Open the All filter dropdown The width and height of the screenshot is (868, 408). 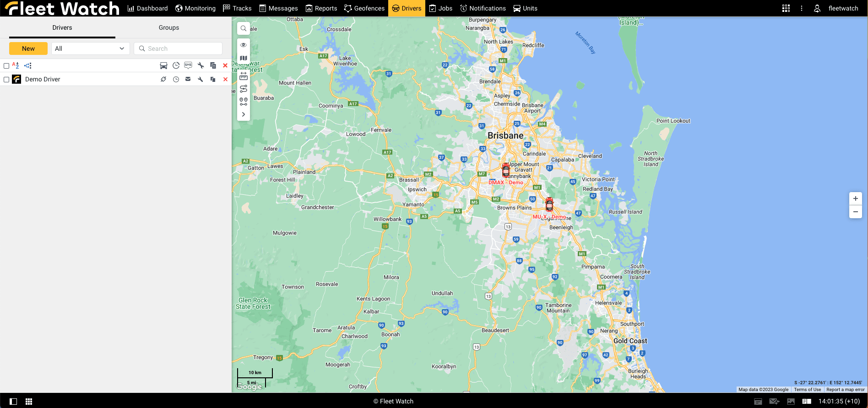point(90,48)
